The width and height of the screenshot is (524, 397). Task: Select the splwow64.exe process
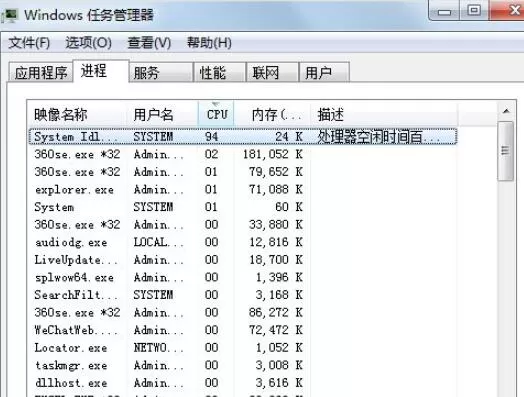click(243, 277)
